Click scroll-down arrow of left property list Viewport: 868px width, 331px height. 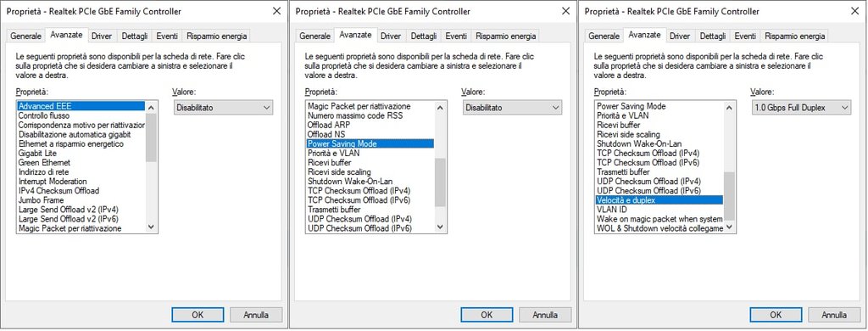coord(152,227)
